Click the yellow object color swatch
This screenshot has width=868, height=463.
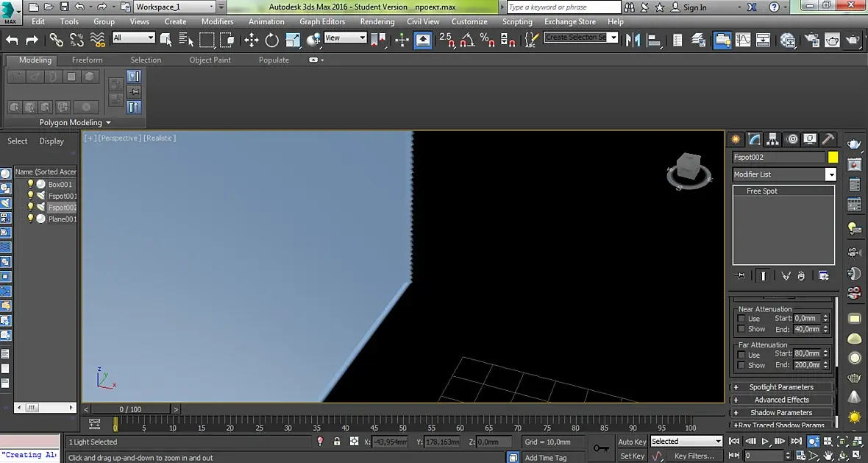(833, 158)
